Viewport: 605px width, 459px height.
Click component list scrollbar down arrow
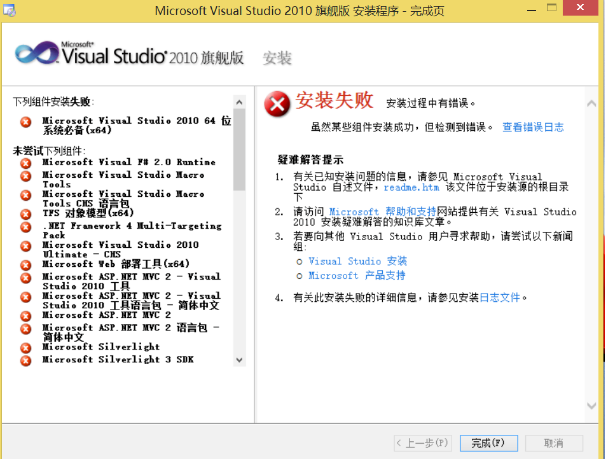click(239, 360)
